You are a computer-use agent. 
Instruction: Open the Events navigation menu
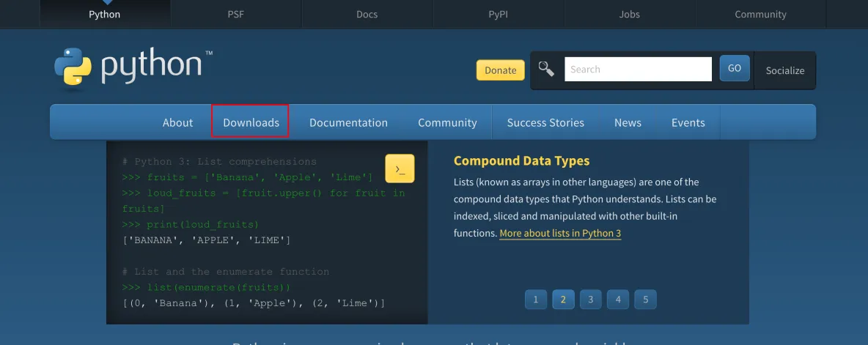tap(688, 122)
